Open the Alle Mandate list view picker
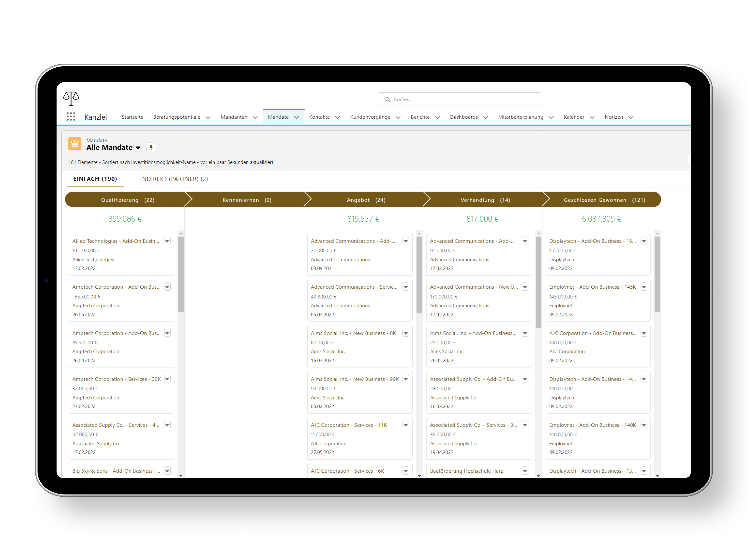This screenshot has height=560, width=747. (x=138, y=148)
